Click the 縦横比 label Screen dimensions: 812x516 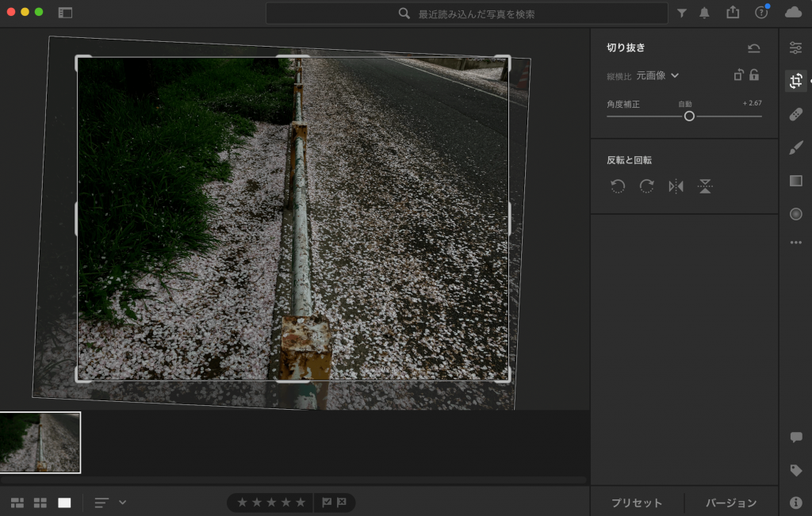(619, 77)
